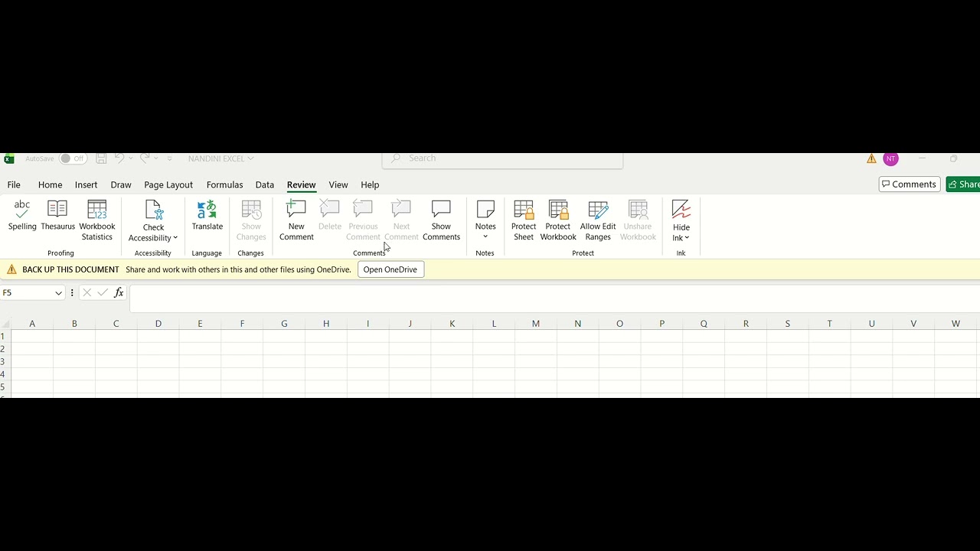Screen dimensions: 980x551
Task: Open Workbook Statistics
Action: [x=97, y=220]
